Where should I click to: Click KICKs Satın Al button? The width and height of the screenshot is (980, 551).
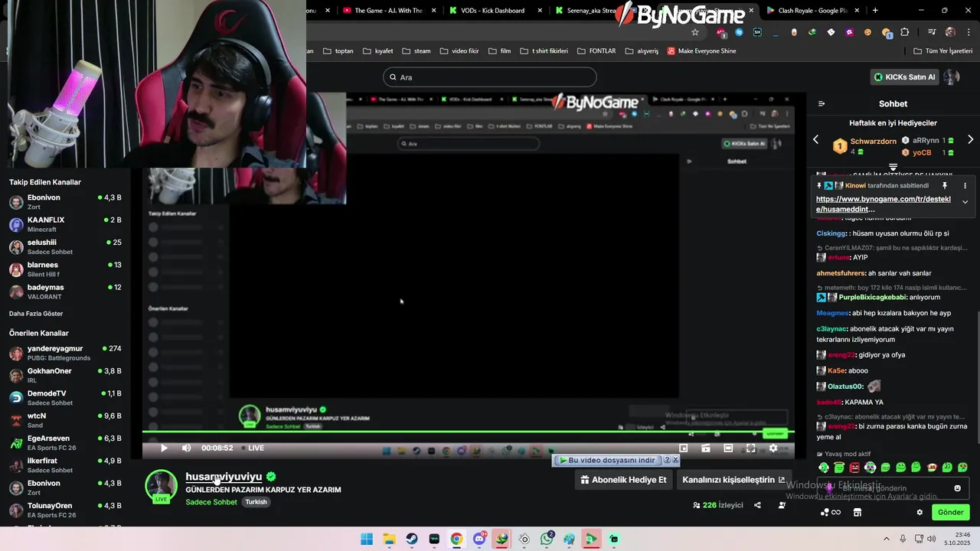tap(905, 77)
